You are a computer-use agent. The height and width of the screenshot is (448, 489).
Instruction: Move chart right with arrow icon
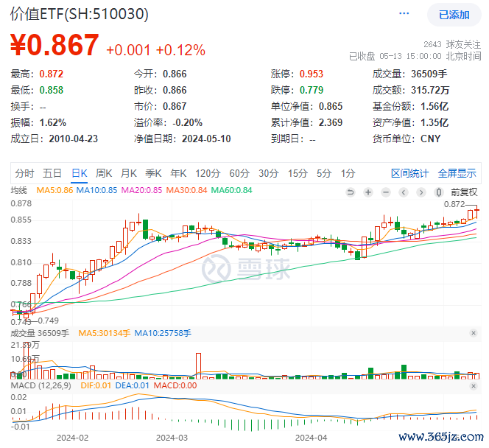pos(421,192)
